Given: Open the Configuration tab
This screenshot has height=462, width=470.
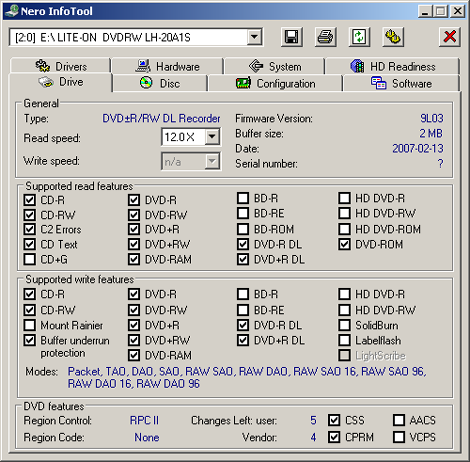Looking at the screenshot, I should pos(275,83).
